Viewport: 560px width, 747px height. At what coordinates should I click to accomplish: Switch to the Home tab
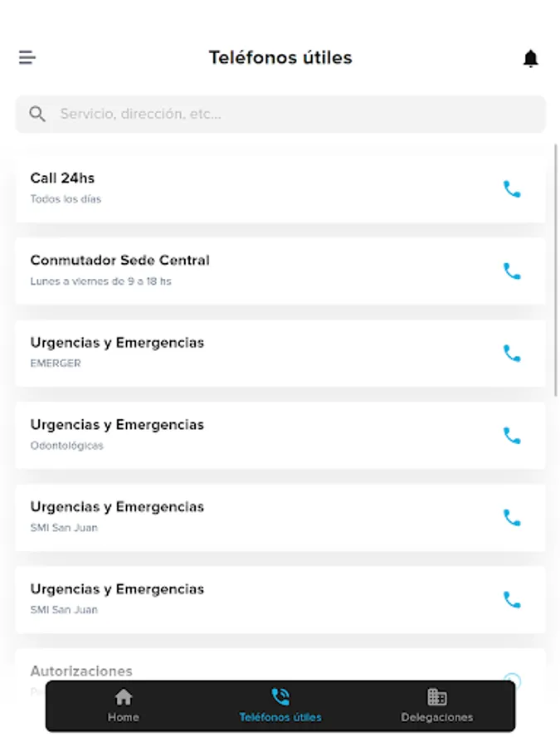click(x=123, y=705)
